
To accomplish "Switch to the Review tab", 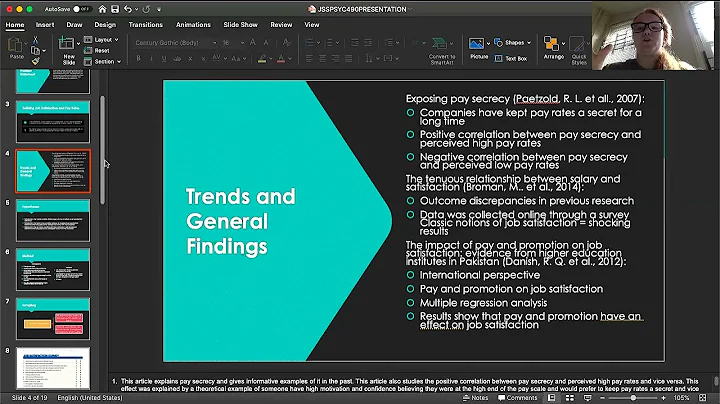I will (x=281, y=25).
